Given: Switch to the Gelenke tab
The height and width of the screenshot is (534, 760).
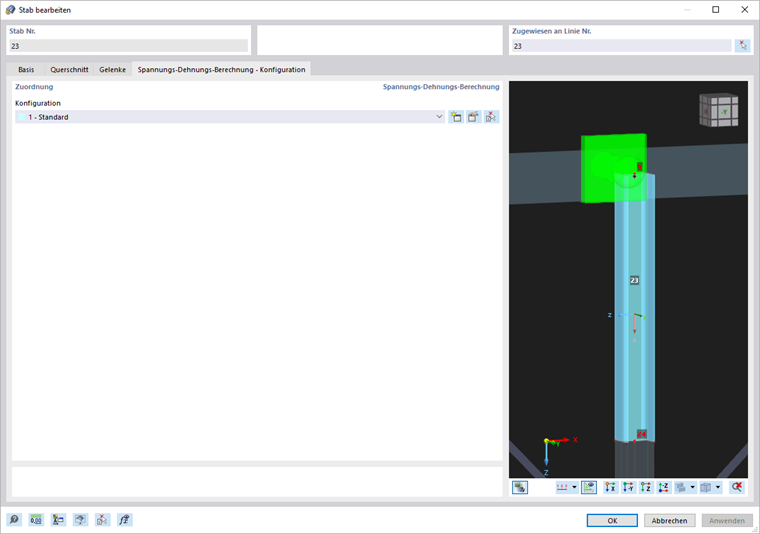Looking at the screenshot, I should pos(112,70).
